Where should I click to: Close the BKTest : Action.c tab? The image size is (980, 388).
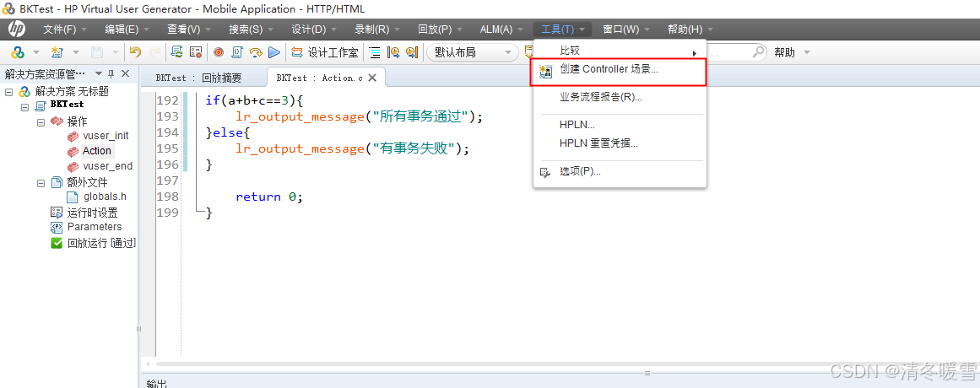pyautogui.click(x=372, y=78)
